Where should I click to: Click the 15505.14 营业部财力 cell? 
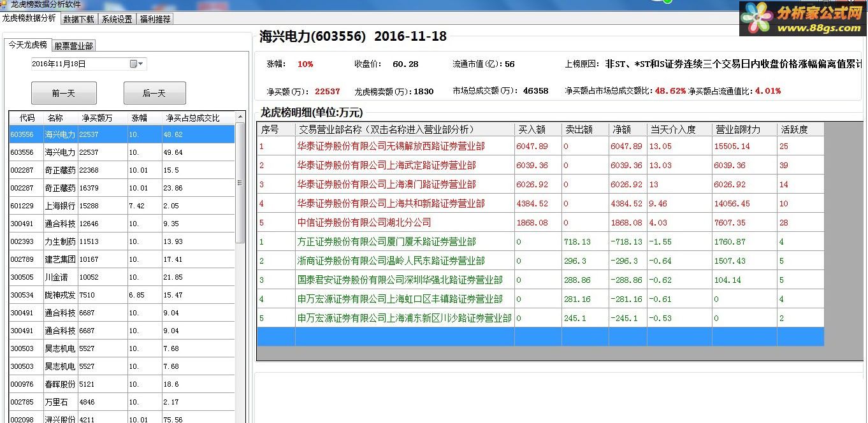tap(744, 146)
